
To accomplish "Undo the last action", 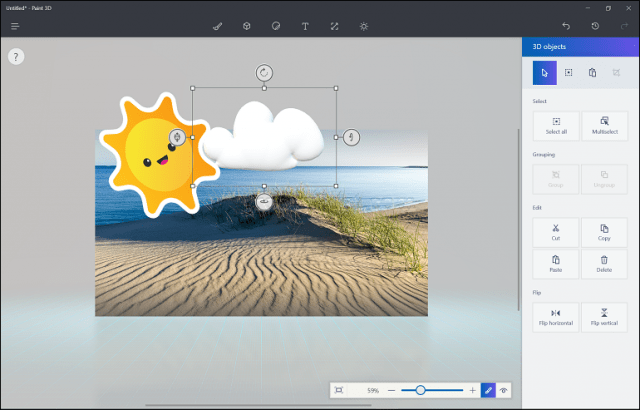I will pyautogui.click(x=566, y=26).
